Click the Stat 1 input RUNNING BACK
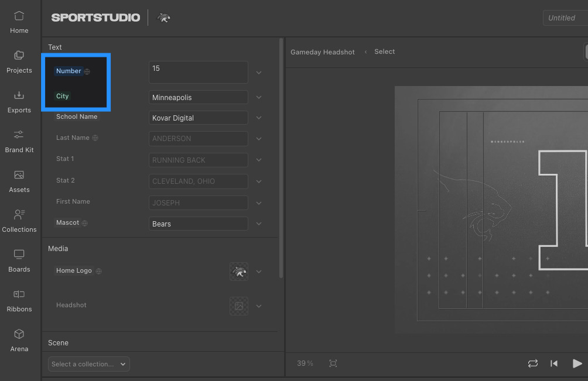 tap(199, 160)
